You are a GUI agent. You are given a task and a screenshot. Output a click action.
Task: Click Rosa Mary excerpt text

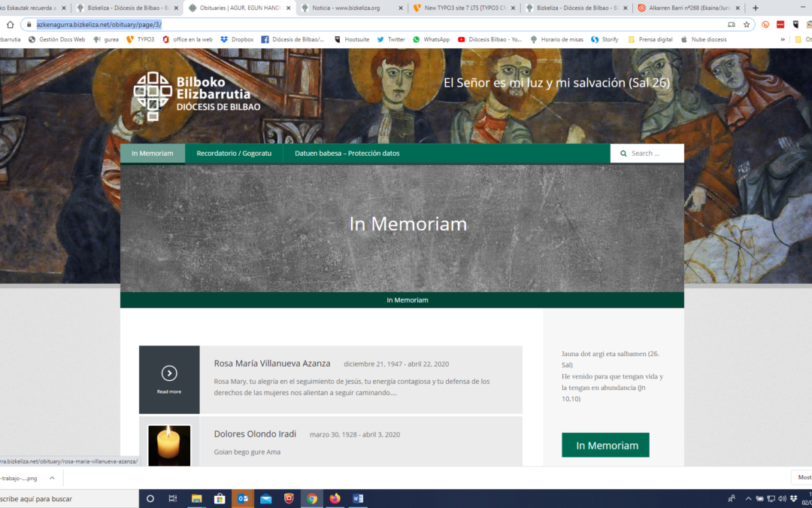click(352, 387)
